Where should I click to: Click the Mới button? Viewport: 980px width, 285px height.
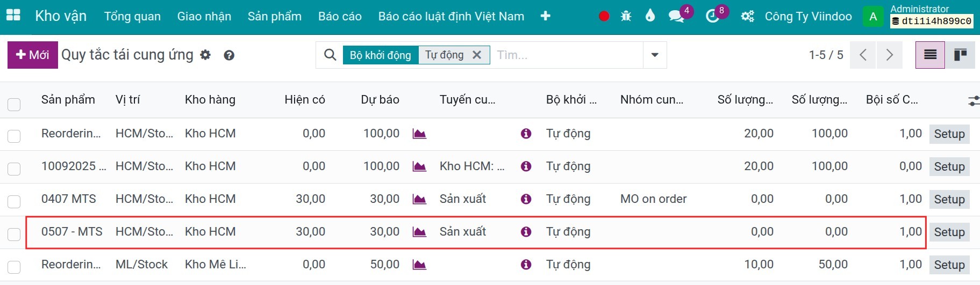point(33,55)
